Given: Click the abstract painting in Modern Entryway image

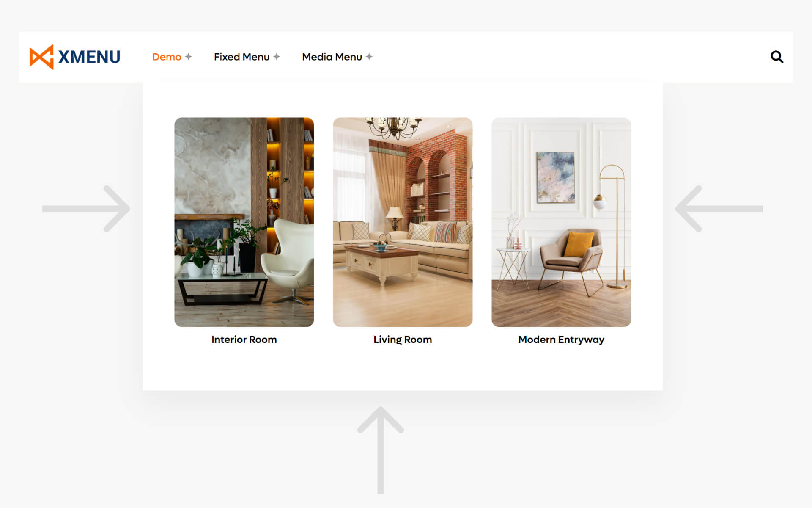Looking at the screenshot, I should (x=556, y=177).
